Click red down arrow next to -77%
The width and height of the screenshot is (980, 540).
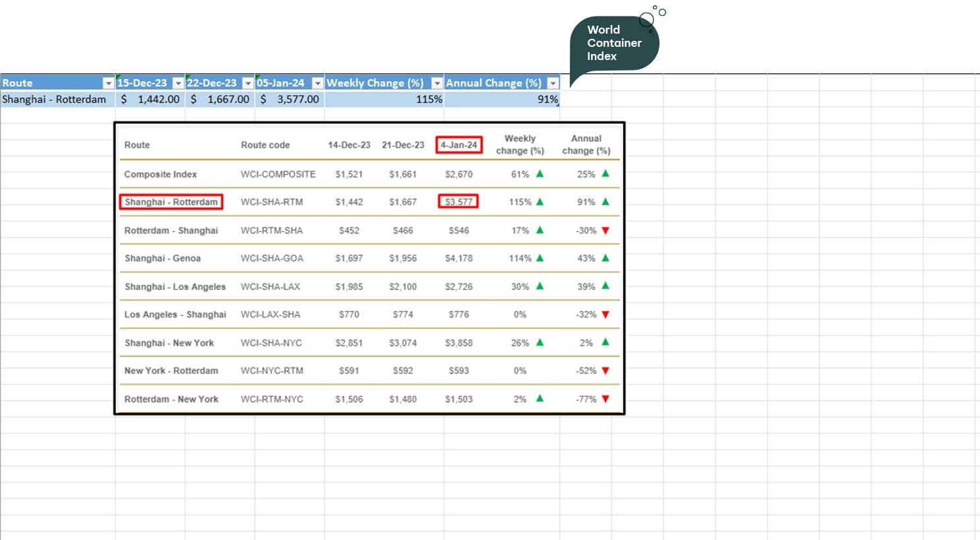pyautogui.click(x=605, y=399)
